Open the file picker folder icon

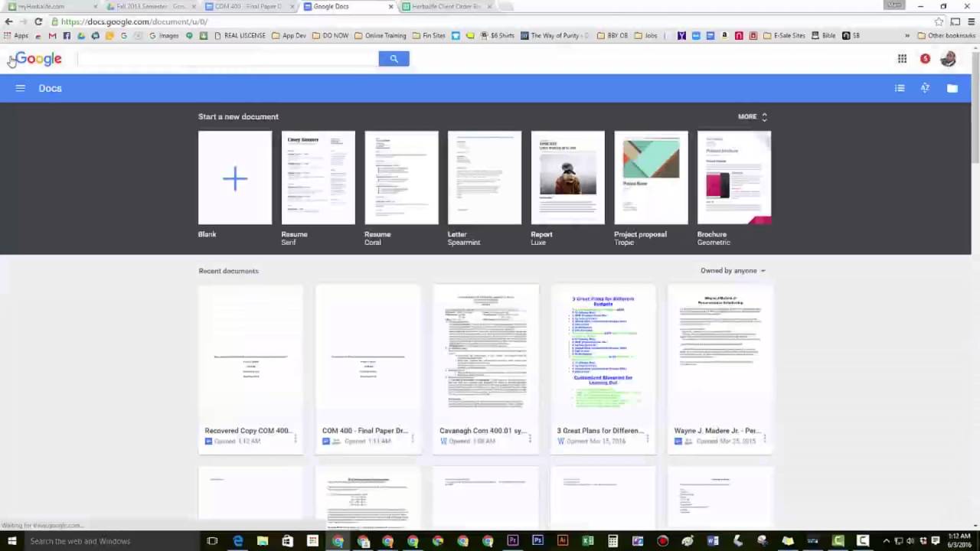[952, 88]
